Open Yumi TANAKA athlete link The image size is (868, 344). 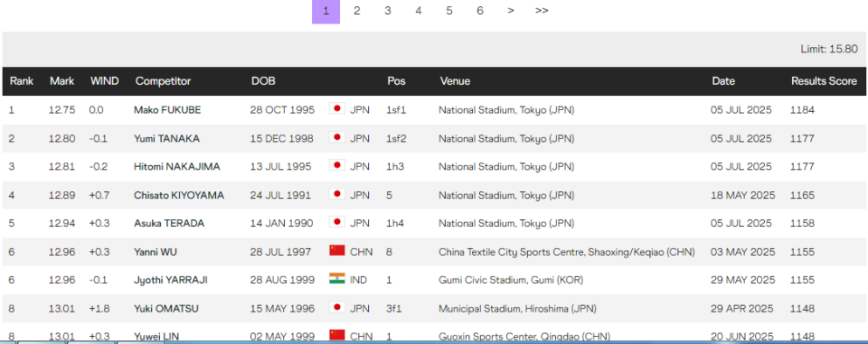[x=166, y=138]
